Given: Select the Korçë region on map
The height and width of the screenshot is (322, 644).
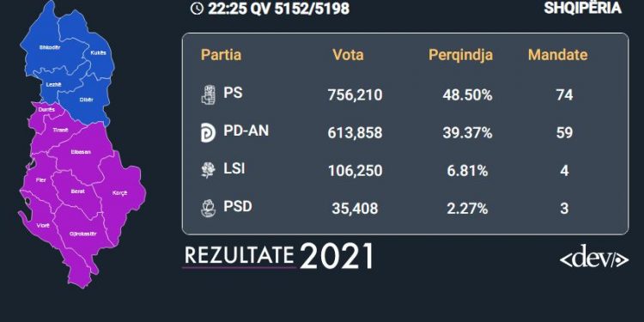Looking at the screenshot, I should (x=119, y=193).
